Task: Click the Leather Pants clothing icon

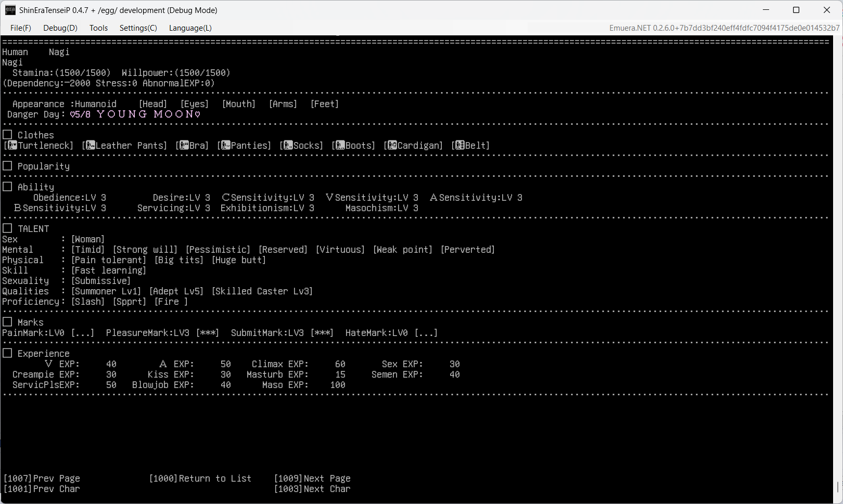Action: (x=91, y=146)
